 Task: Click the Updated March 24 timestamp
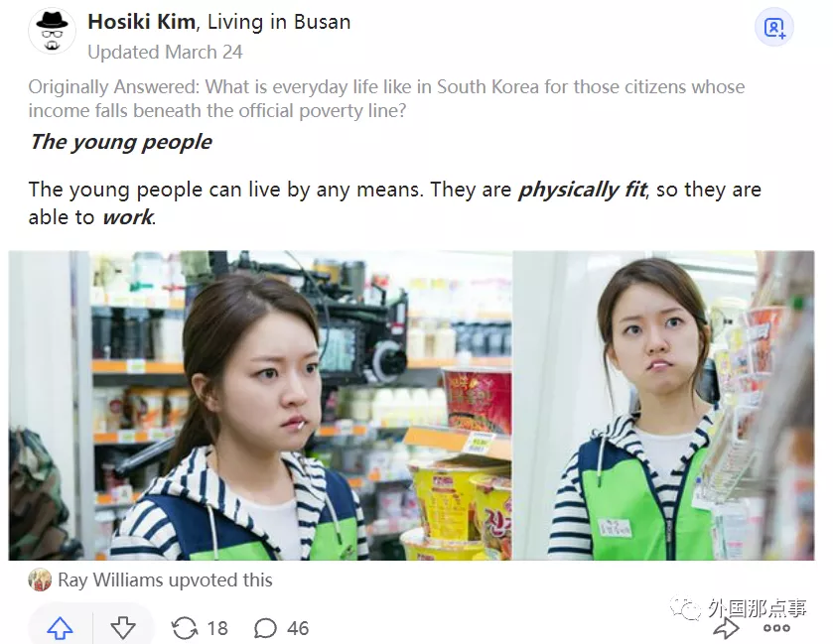(x=165, y=52)
